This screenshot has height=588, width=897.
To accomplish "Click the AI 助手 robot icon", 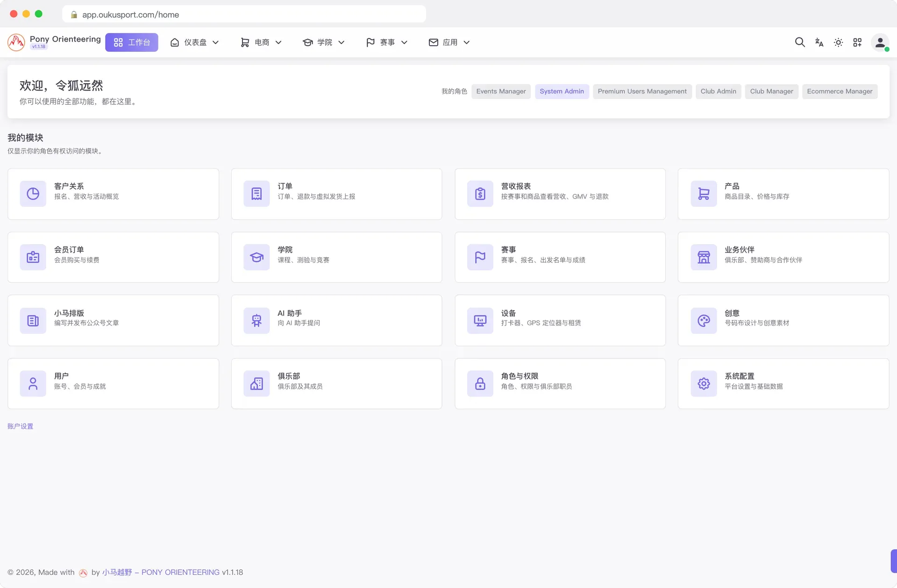I will click(x=256, y=320).
